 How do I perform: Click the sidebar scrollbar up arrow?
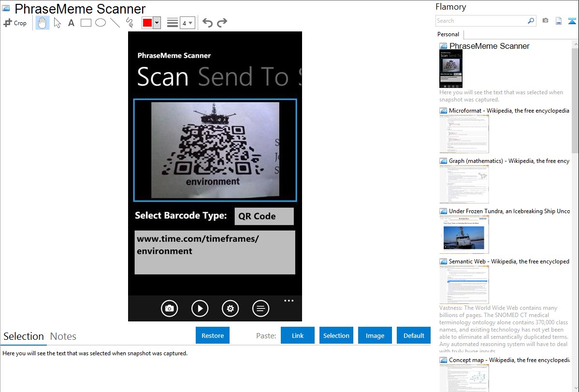coord(575,44)
